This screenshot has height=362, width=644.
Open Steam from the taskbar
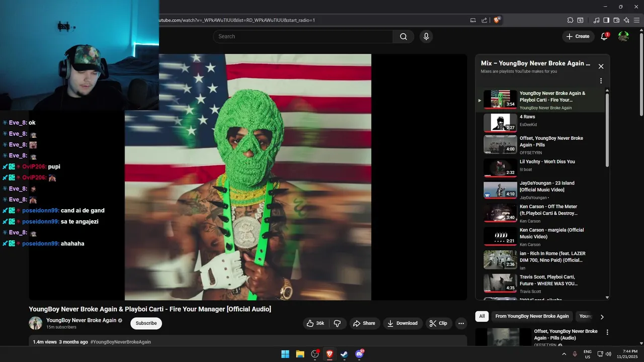click(x=344, y=354)
